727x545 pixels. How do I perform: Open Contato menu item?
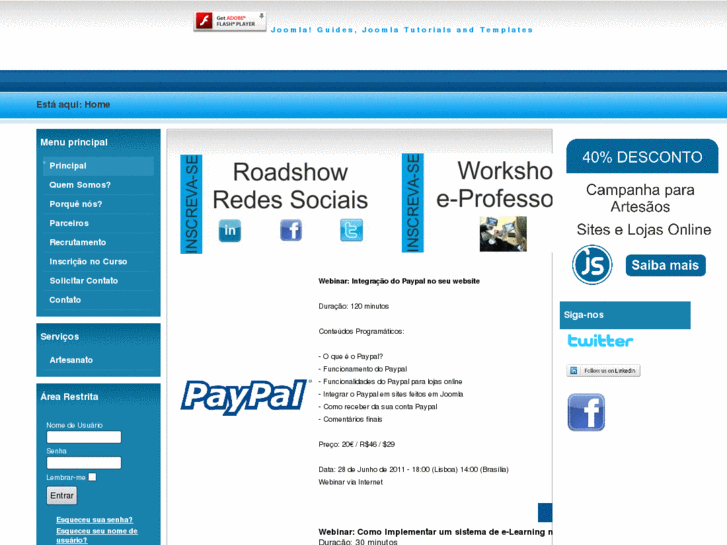tap(98, 300)
